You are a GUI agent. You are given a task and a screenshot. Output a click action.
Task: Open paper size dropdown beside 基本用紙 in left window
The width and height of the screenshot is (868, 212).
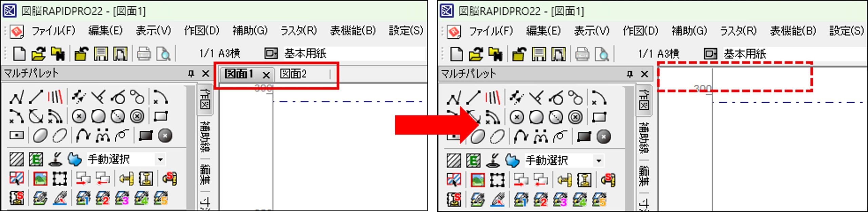coord(271,53)
